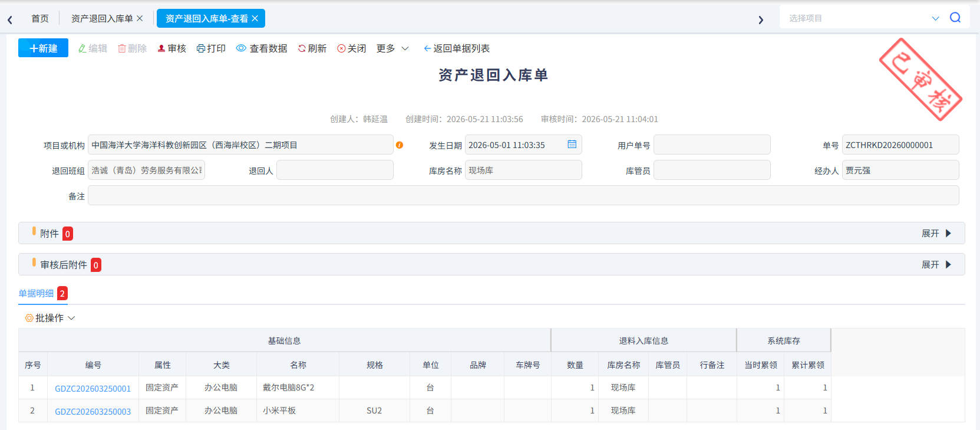The width and height of the screenshot is (980, 430).
Task: Click the 备注 input field
Action: pyautogui.click(x=523, y=195)
